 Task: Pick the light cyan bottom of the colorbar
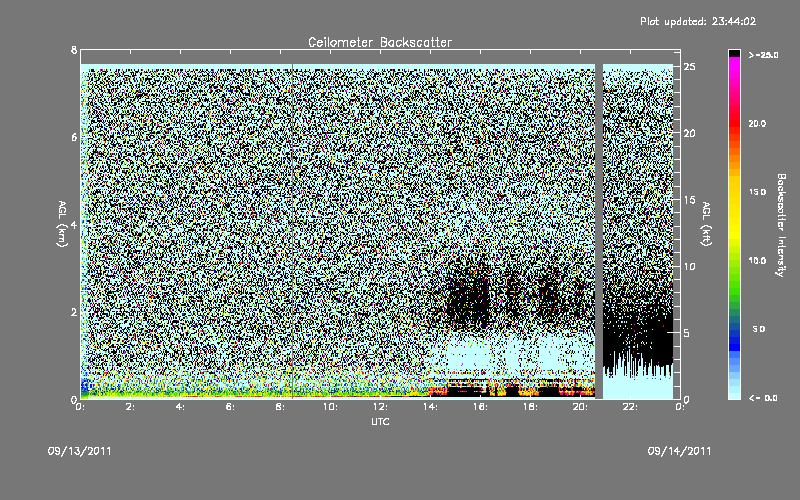pos(734,390)
